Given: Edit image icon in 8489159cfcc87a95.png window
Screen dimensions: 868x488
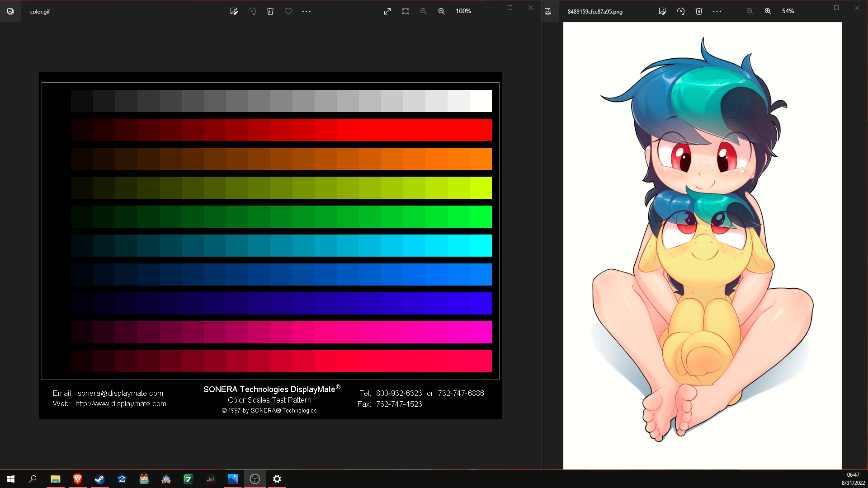Looking at the screenshot, I should click(663, 11).
